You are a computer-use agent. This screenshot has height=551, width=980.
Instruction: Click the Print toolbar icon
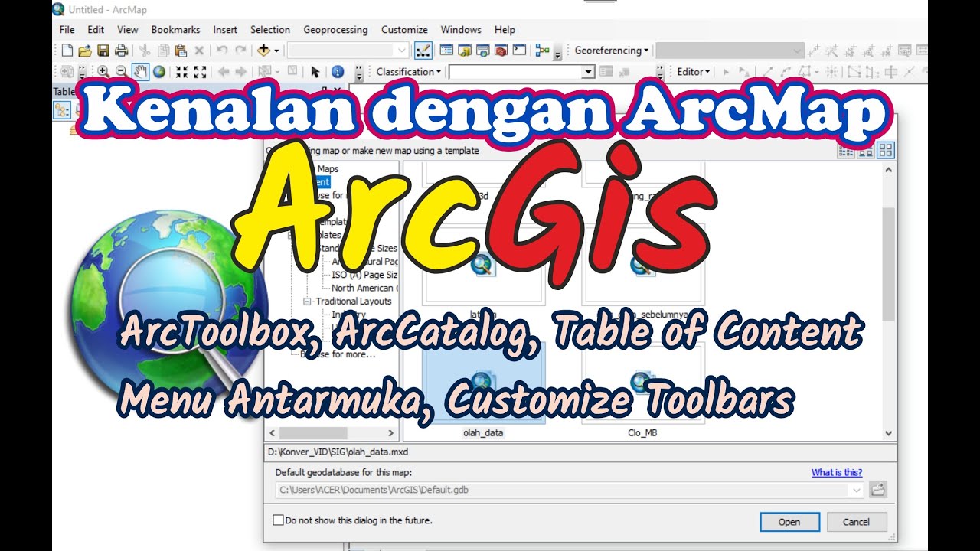tap(120, 51)
